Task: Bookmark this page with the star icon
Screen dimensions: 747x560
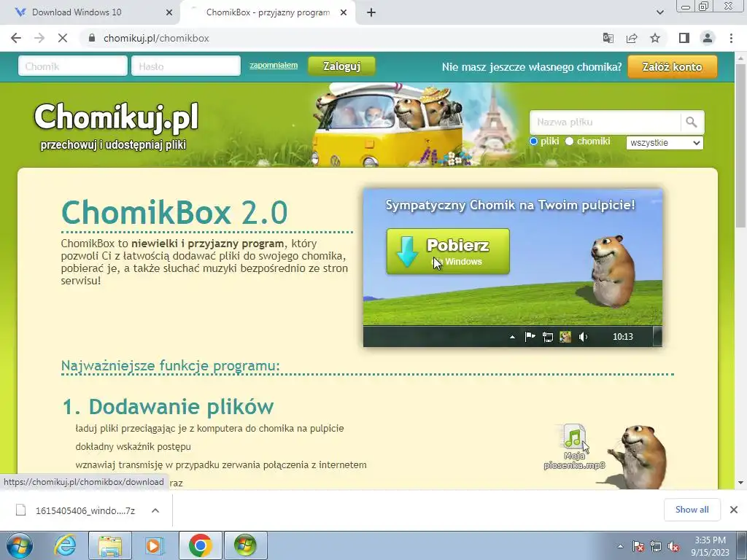Action: tap(655, 38)
